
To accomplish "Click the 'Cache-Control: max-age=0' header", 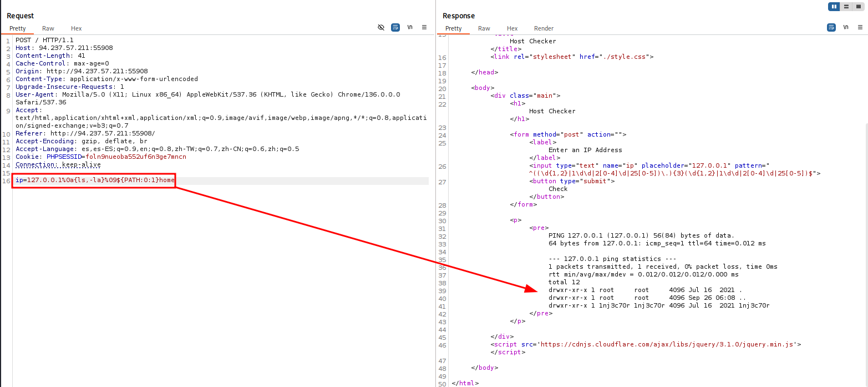I will 62,63.
